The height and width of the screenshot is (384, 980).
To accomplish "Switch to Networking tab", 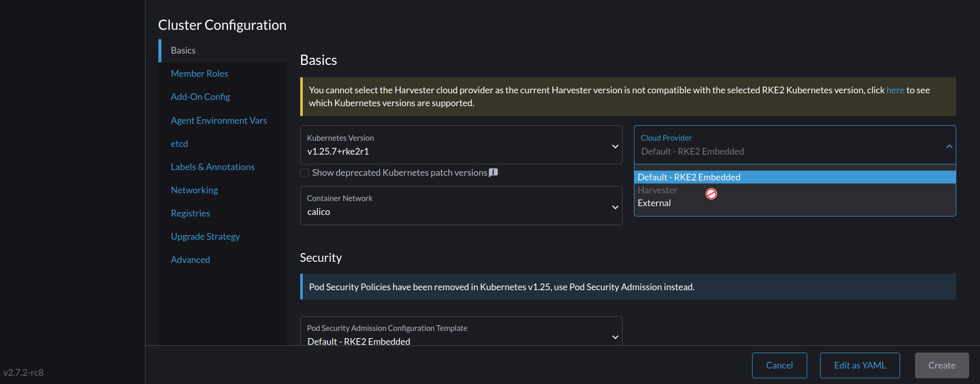I will tap(194, 190).
